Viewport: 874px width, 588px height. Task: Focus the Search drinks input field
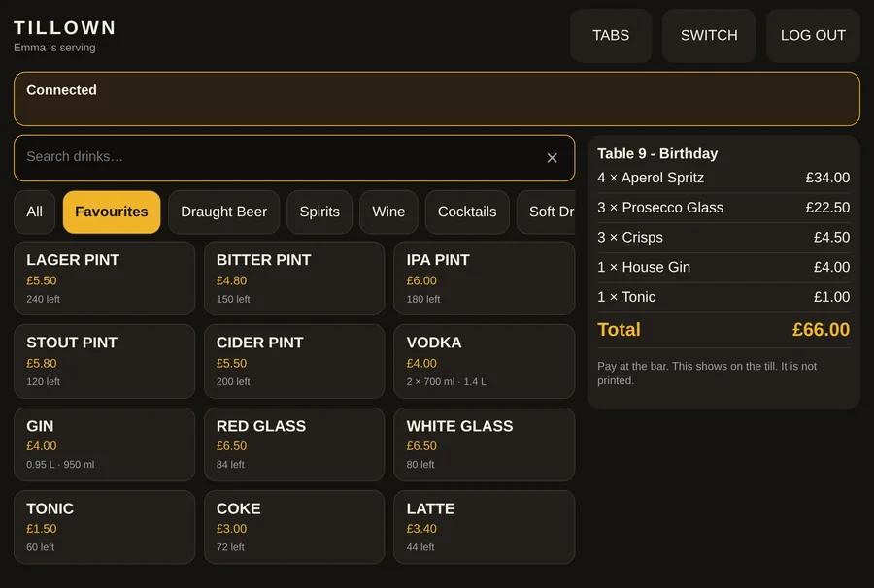294,158
